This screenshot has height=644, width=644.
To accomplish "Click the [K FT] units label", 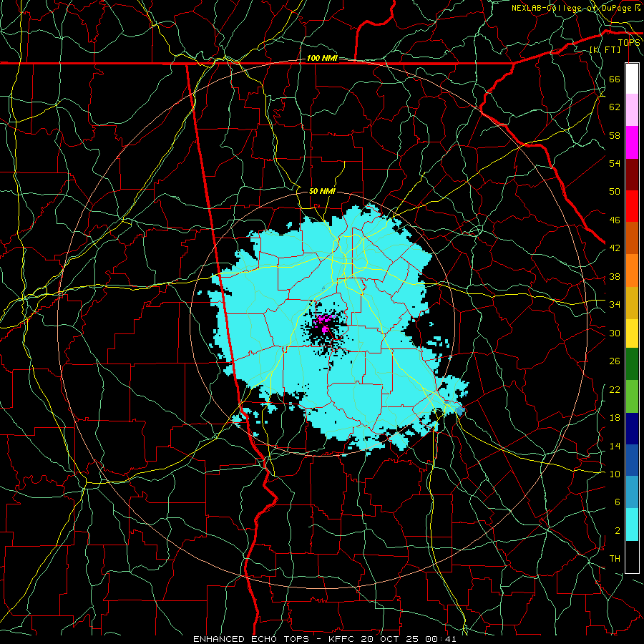I will coord(605,49).
